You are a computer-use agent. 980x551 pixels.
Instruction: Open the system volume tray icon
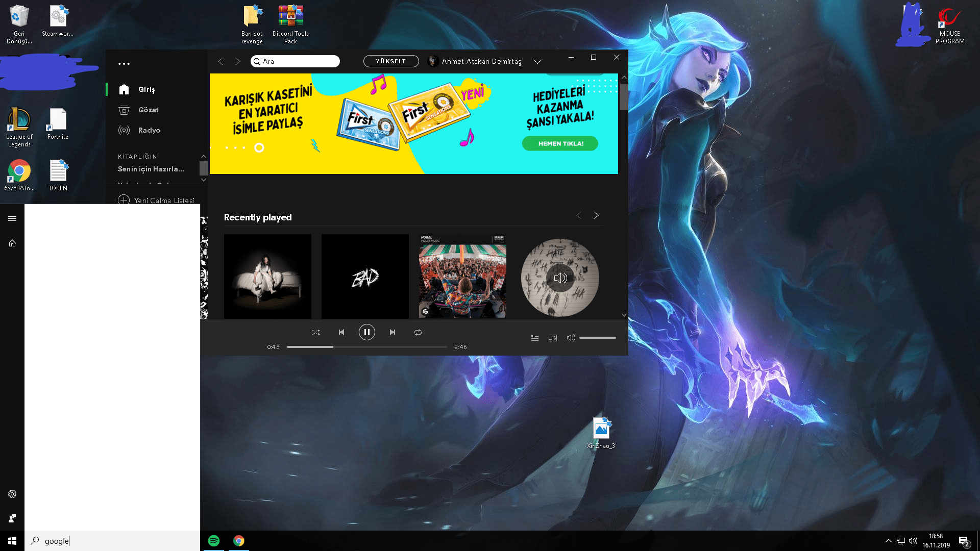pos(913,541)
